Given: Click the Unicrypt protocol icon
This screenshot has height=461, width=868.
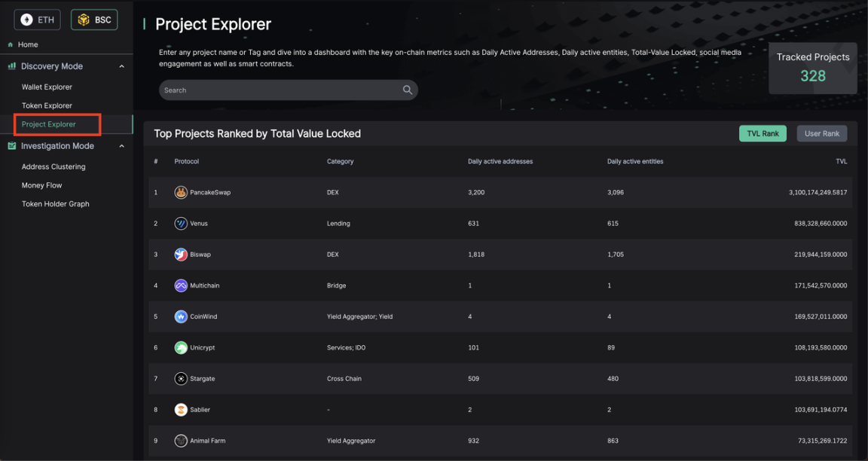Looking at the screenshot, I should tap(181, 348).
